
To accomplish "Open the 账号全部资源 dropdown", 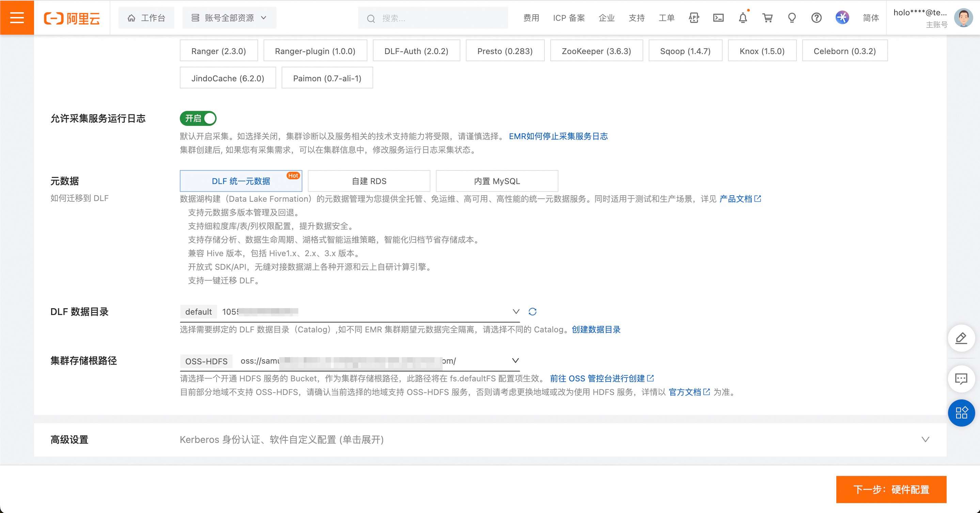I will [x=230, y=18].
